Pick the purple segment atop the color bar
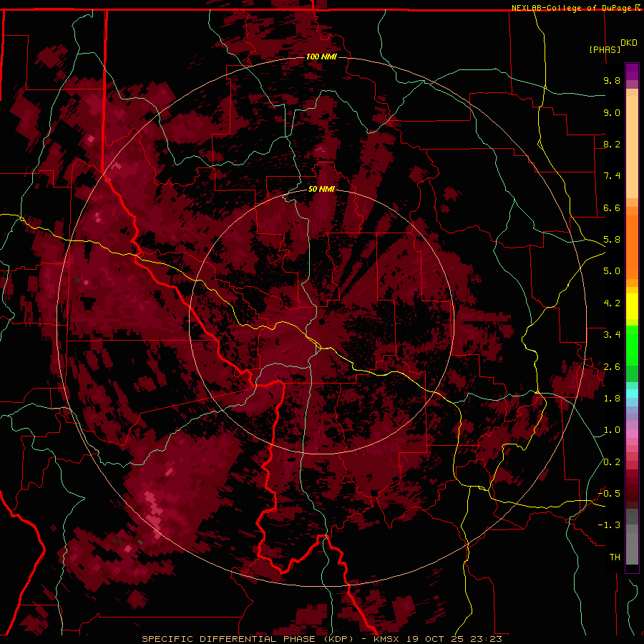Screen dimensions: 644x644 pyautogui.click(x=632, y=72)
